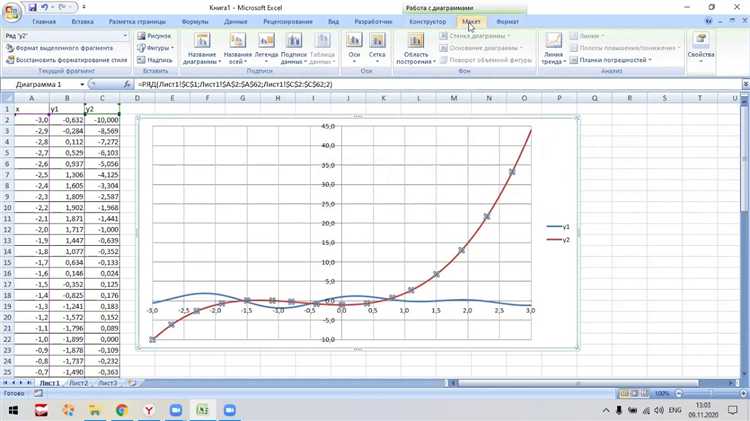The height and width of the screenshot is (421, 750).
Task: Click the zoom slider in status bar
Action: (710, 394)
